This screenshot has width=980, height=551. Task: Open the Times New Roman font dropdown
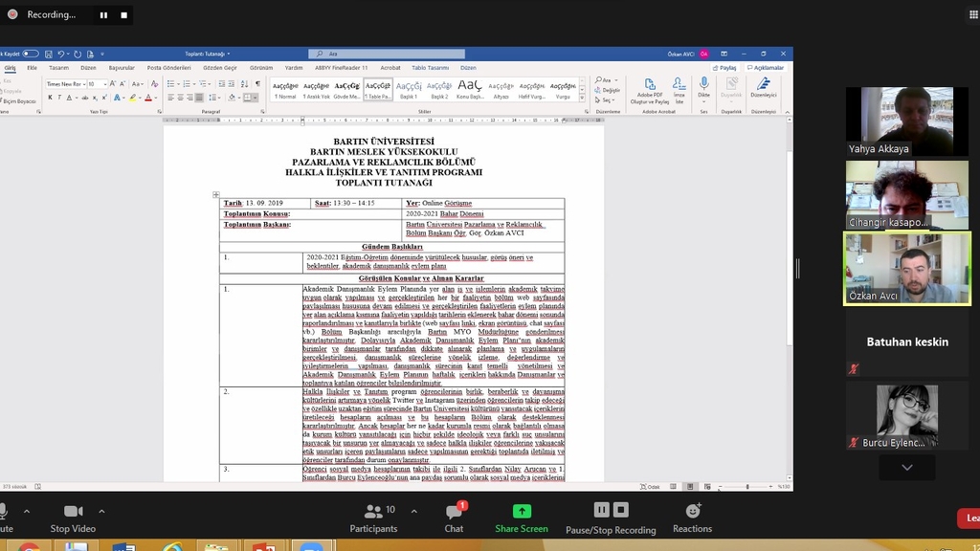point(83,84)
